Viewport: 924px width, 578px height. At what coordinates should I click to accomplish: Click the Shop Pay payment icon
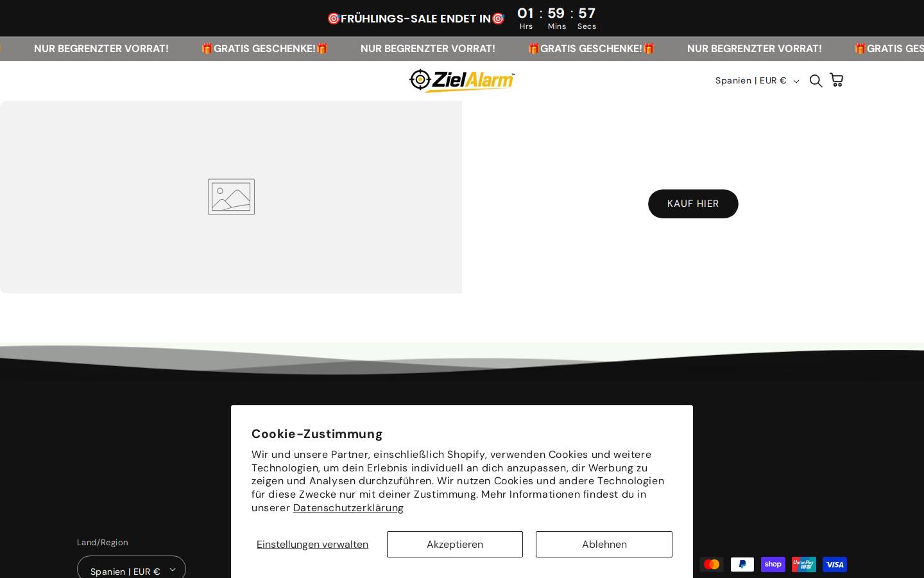pyautogui.click(x=773, y=565)
